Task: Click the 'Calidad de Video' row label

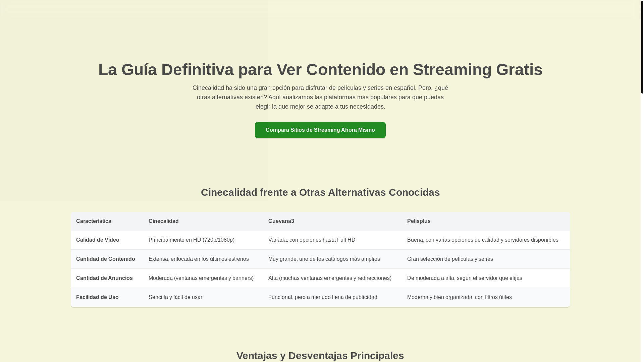Action: (x=107, y=240)
